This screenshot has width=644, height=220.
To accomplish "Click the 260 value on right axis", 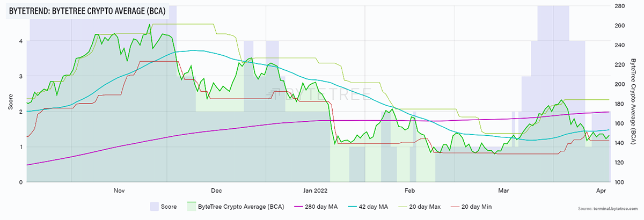I will click(x=620, y=25).
